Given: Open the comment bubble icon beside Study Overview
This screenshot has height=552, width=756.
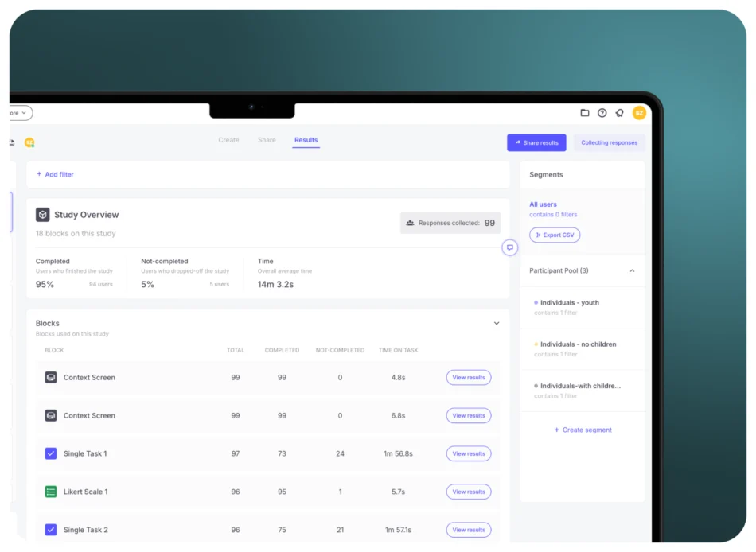Looking at the screenshot, I should (x=510, y=248).
